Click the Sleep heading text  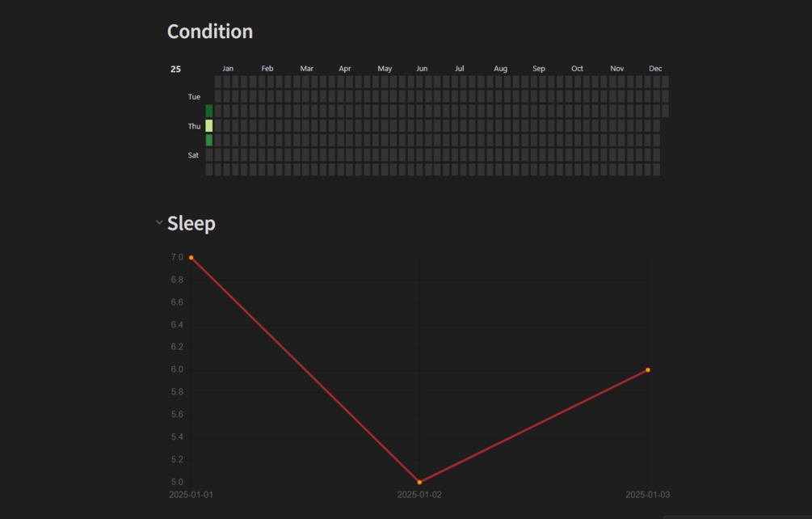point(191,224)
